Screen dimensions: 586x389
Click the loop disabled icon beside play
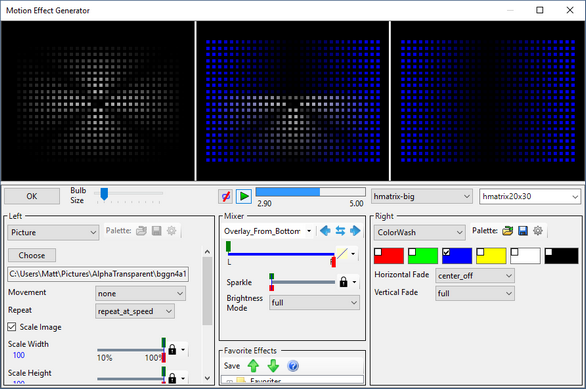[x=226, y=196]
